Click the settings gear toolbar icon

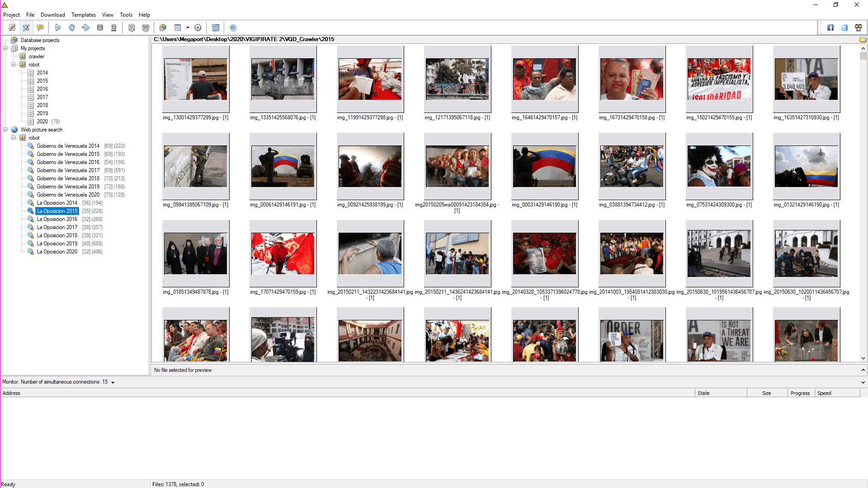point(198,28)
